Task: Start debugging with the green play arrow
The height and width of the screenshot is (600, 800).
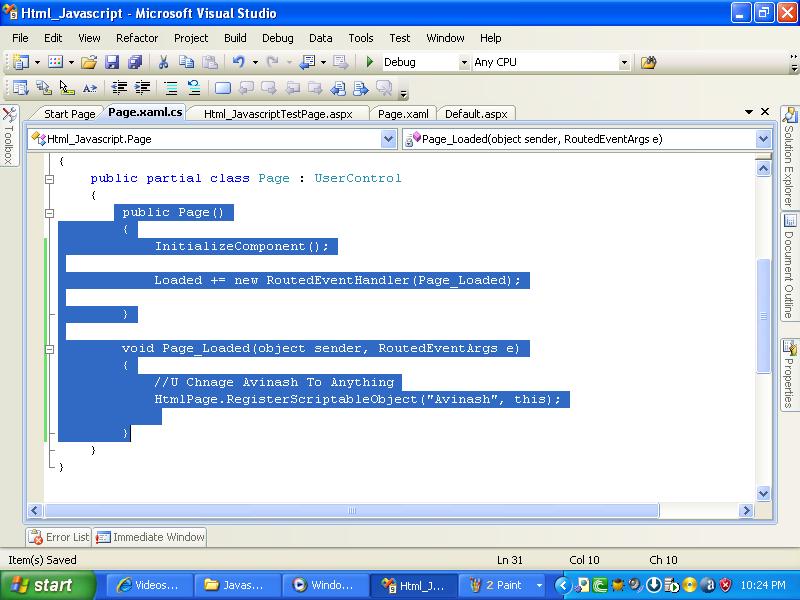Action: click(x=370, y=62)
